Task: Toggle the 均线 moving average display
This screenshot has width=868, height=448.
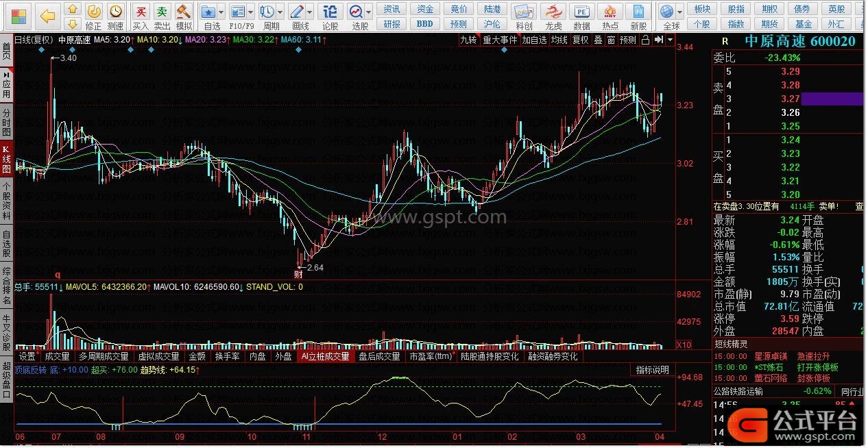Action: coord(559,40)
